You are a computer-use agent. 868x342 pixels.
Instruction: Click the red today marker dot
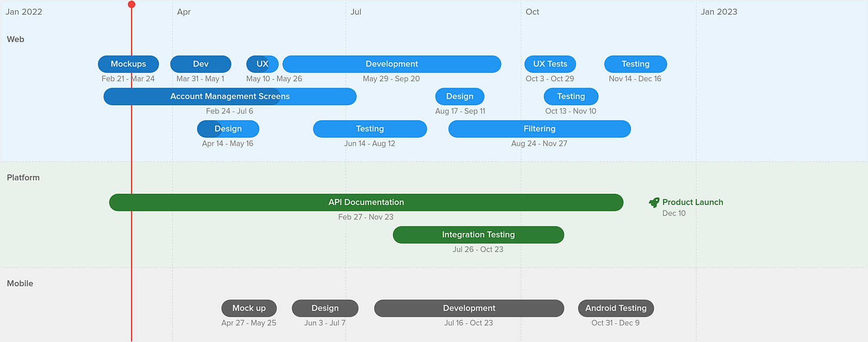pos(132,5)
